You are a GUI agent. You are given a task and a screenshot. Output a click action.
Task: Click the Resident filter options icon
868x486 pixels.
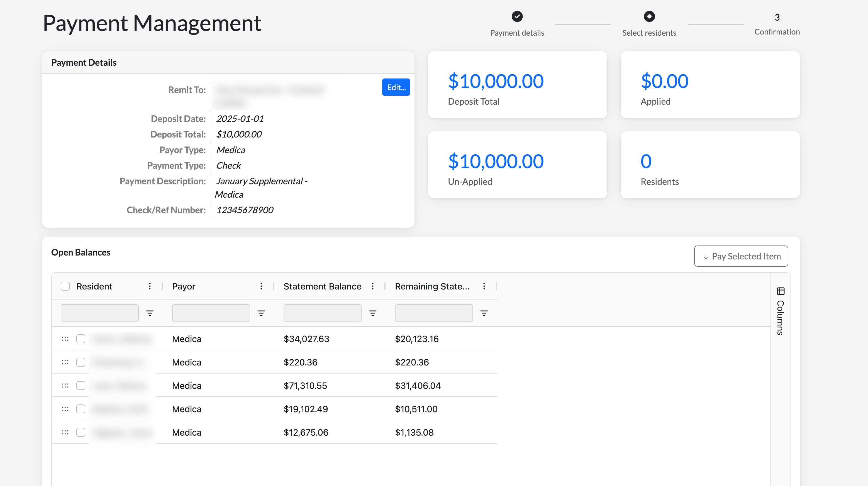coord(150,313)
